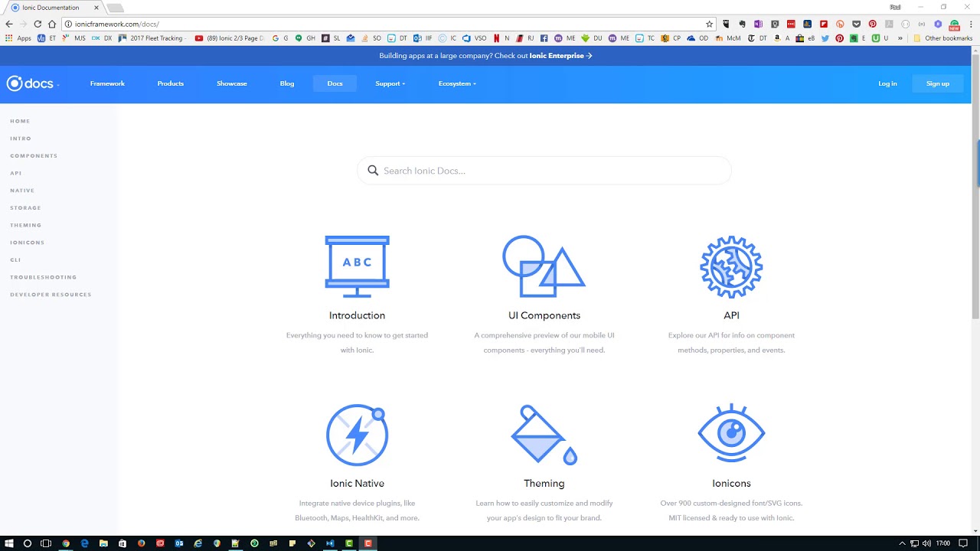Go to THEMING in the sidebar
This screenshot has width=980, height=551.
pos(26,225)
